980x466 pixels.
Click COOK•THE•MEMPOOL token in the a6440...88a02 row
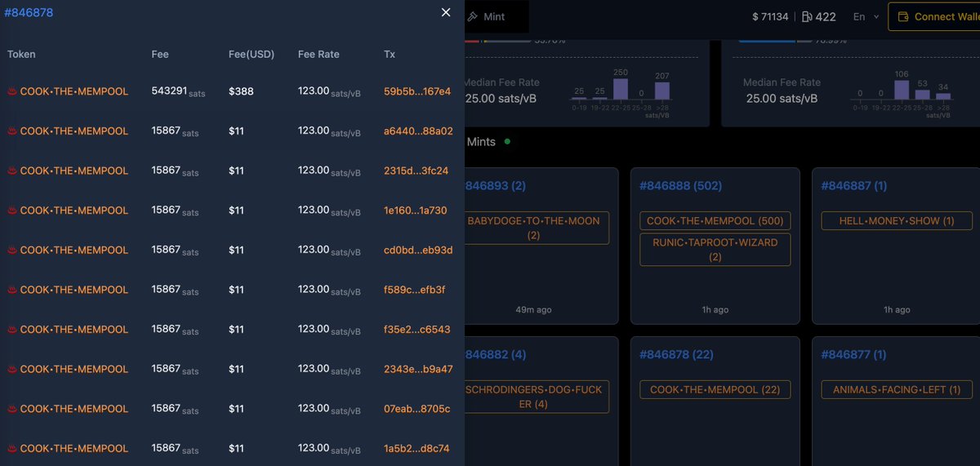coord(74,131)
